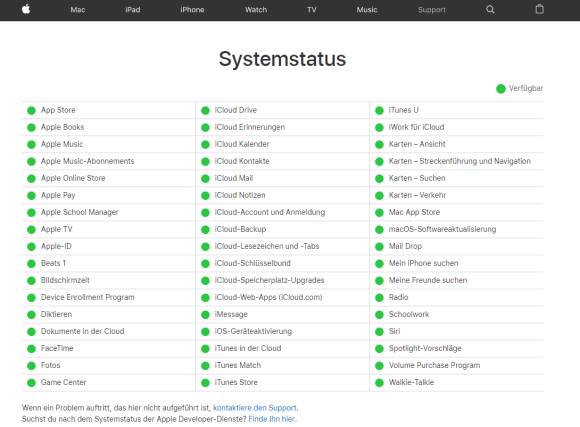Select the 'macOS-Softwareaktualisierung' entry
The height and width of the screenshot is (427, 580).
click(442, 229)
